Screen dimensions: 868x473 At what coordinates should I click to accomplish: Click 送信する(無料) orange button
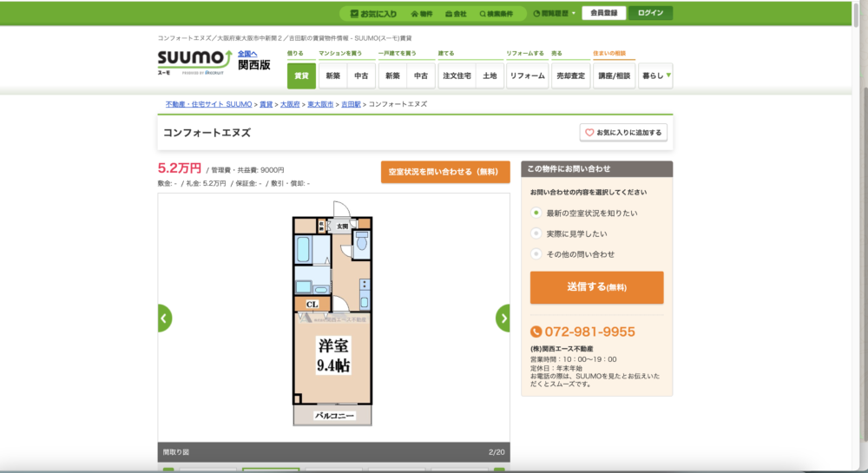coord(596,287)
